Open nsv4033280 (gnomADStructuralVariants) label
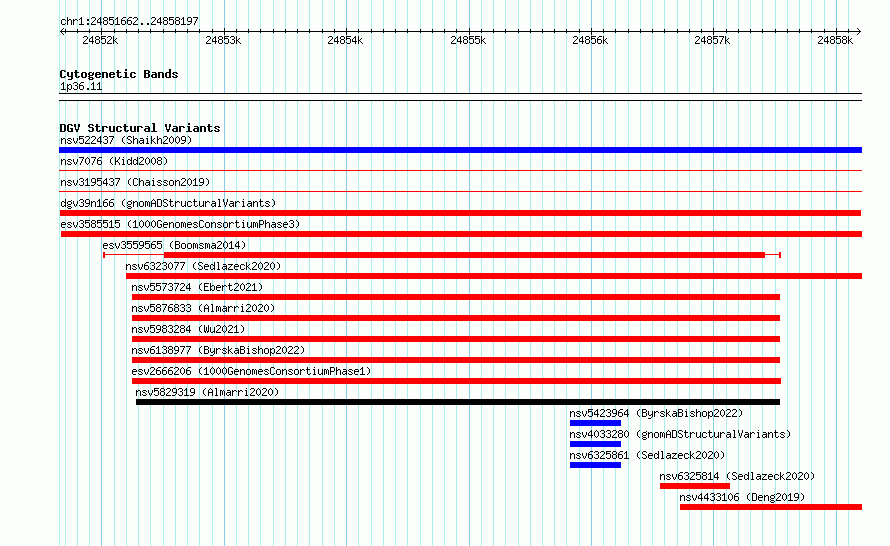This screenshot has height=546, width=890. click(680, 434)
